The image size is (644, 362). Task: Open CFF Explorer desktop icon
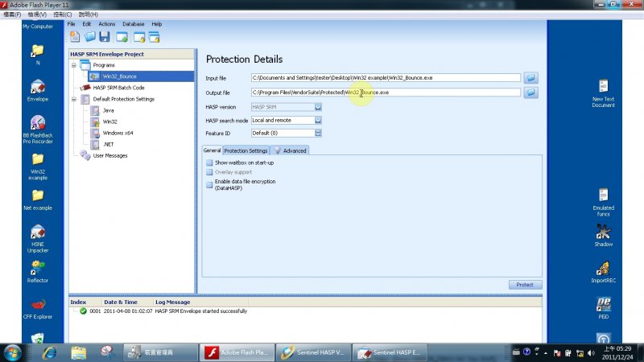[38, 308]
